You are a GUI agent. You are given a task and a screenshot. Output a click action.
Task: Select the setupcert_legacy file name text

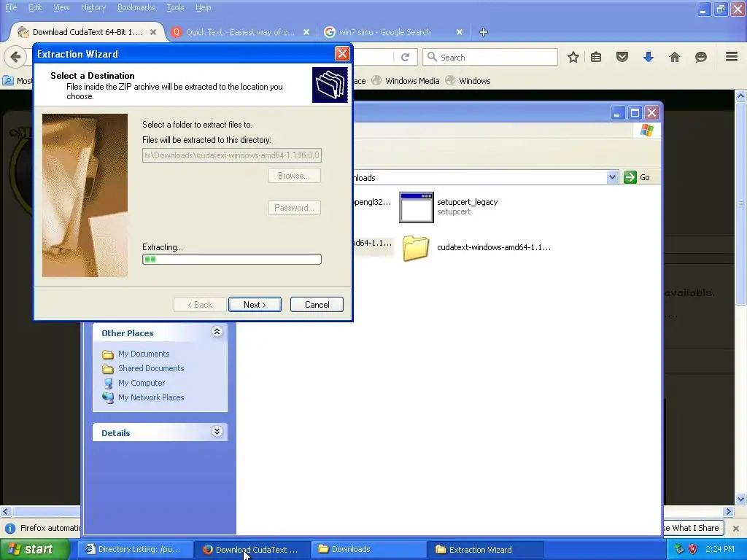[468, 202]
